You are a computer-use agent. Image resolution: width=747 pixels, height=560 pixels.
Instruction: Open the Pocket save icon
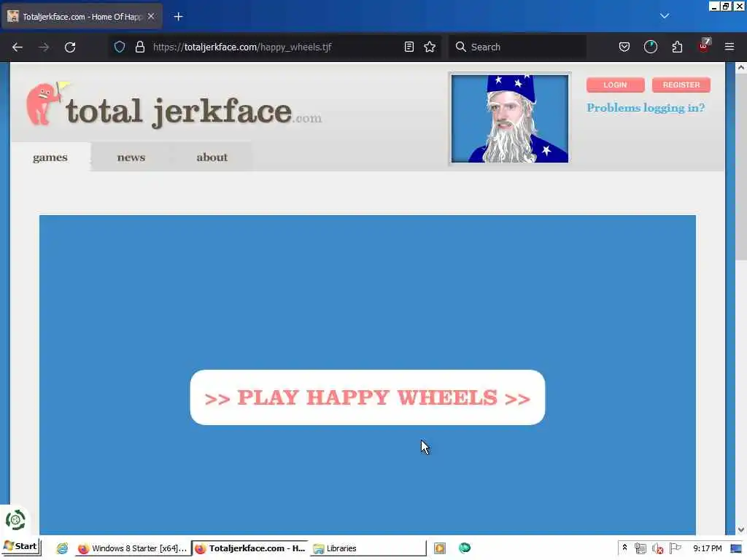624,47
